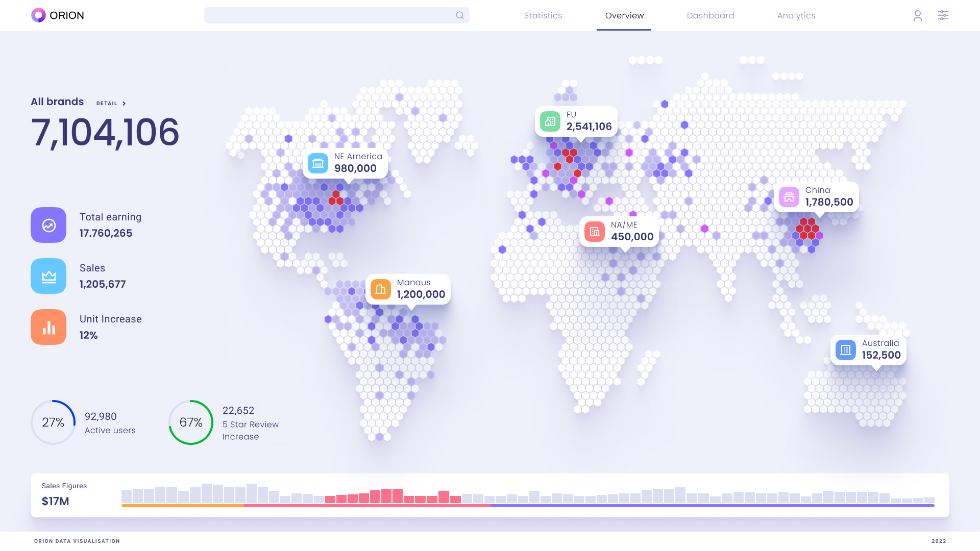Viewport: 980px width, 551px height.
Task: Click the China map marker icon
Action: click(789, 196)
